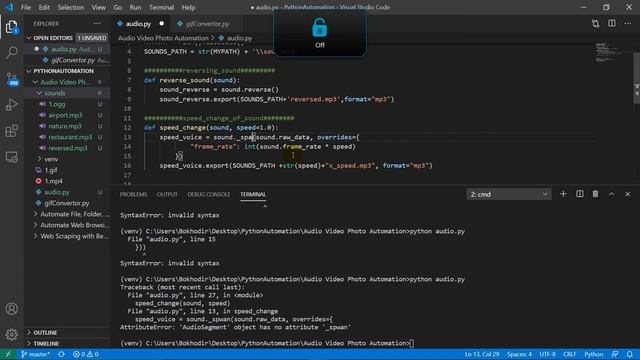Open the Manage gear icon

click(x=12, y=335)
